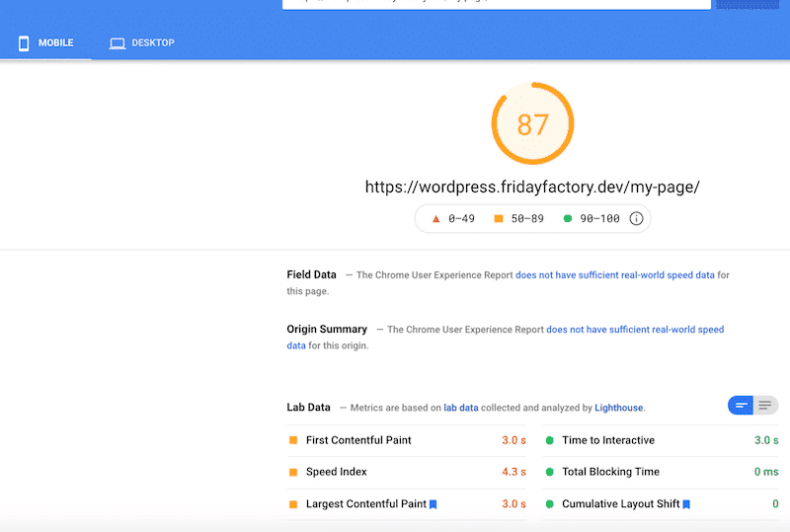This screenshot has width=790, height=532.
Task: Switch to the Desktop tab
Action: click(x=142, y=43)
